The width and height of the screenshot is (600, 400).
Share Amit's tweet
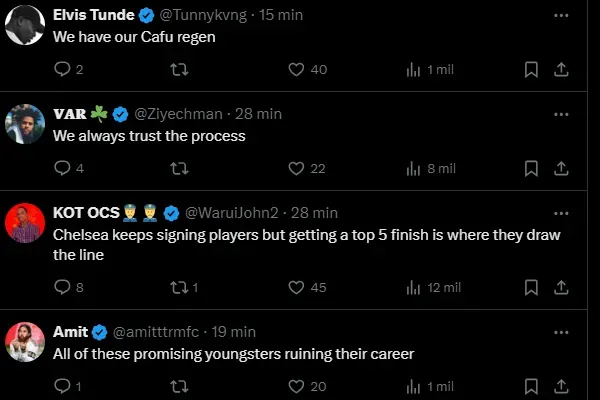562,386
